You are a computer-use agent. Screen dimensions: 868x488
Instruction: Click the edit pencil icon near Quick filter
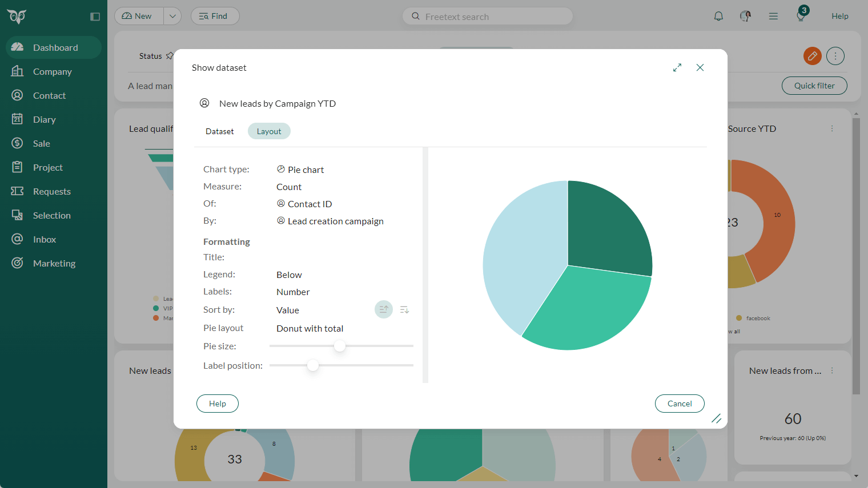pyautogui.click(x=813, y=56)
